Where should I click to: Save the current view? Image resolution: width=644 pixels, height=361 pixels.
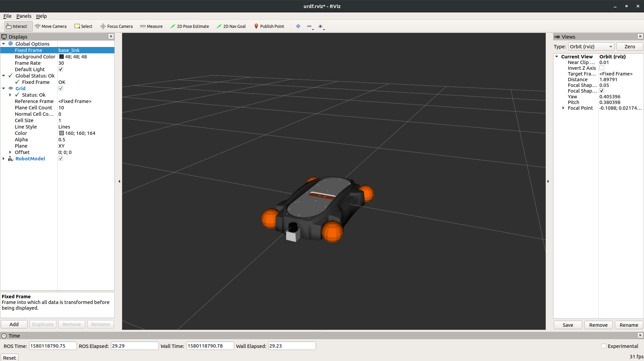tap(568, 325)
